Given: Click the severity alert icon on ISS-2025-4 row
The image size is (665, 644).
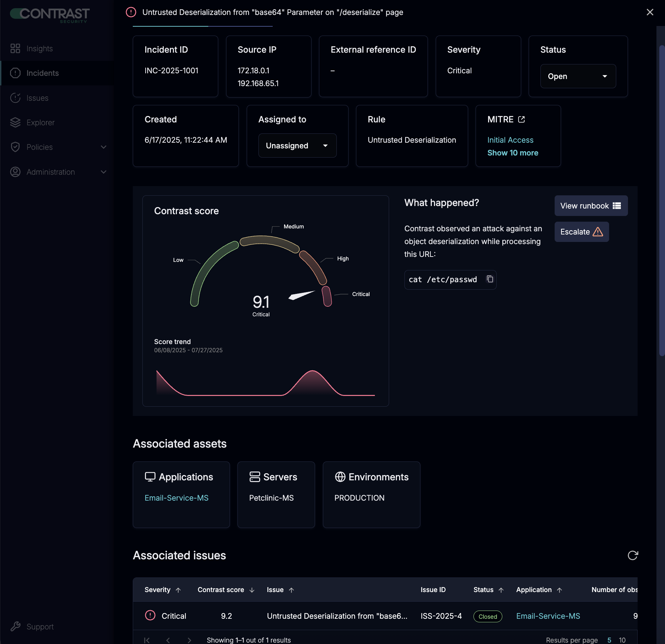Looking at the screenshot, I should (x=150, y=616).
